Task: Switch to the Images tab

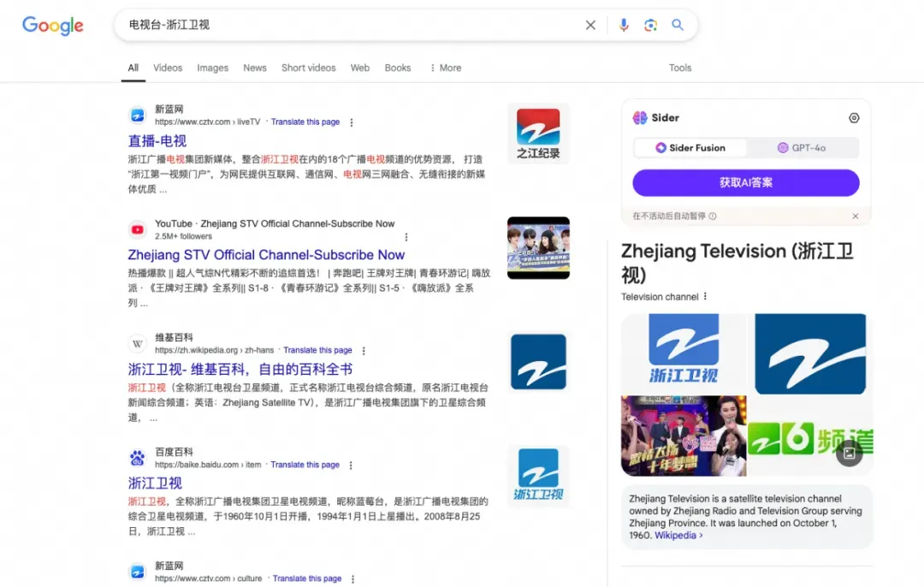Action: click(x=213, y=68)
